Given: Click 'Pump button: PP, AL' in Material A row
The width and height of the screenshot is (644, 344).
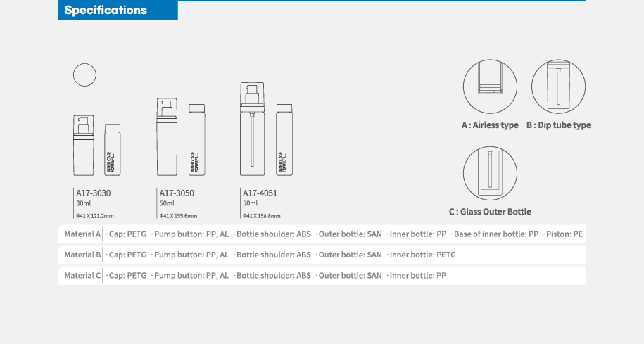Looking at the screenshot, I should pyautogui.click(x=190, y=234).
